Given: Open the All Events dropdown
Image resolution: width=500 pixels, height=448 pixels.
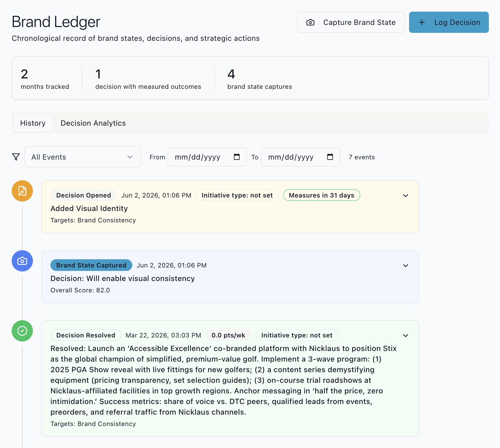Looking at the screenshot, I should (83, 157).
